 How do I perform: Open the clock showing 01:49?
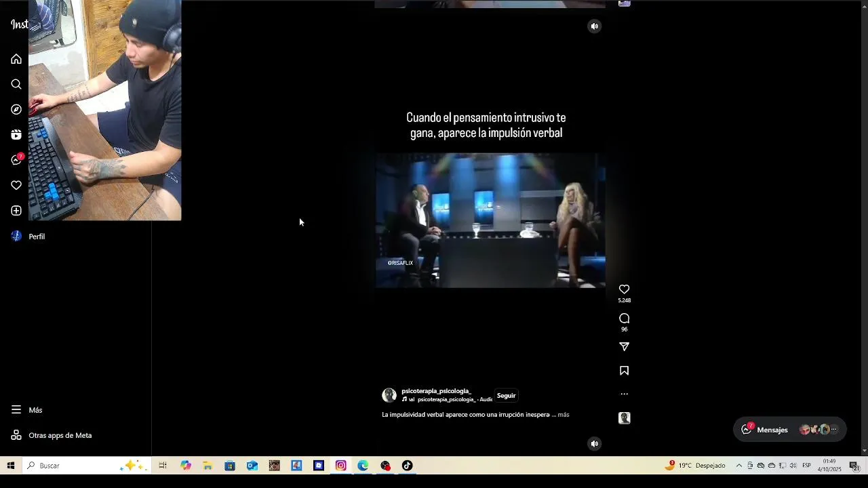829,466
